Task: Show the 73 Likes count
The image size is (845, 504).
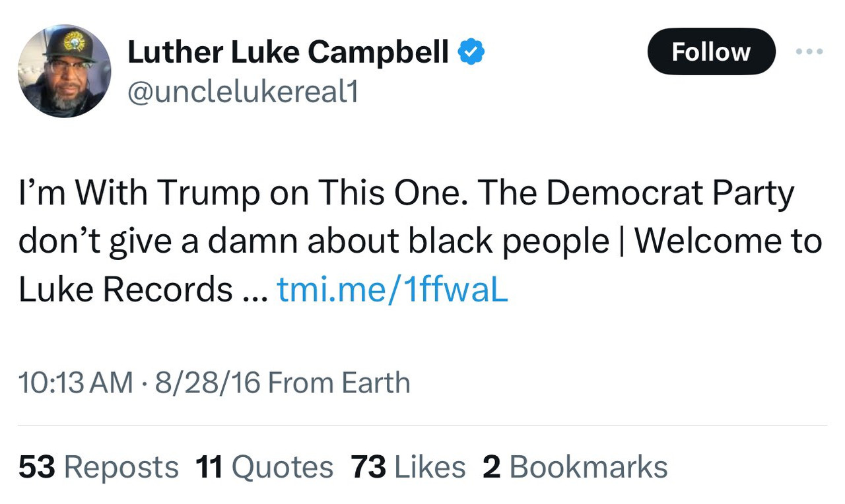Action: pyautogui.click(x=409, y=468)
